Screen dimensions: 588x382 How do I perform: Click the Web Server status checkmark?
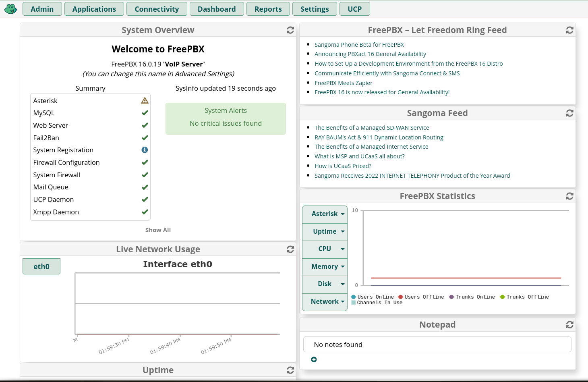[145, 125]
